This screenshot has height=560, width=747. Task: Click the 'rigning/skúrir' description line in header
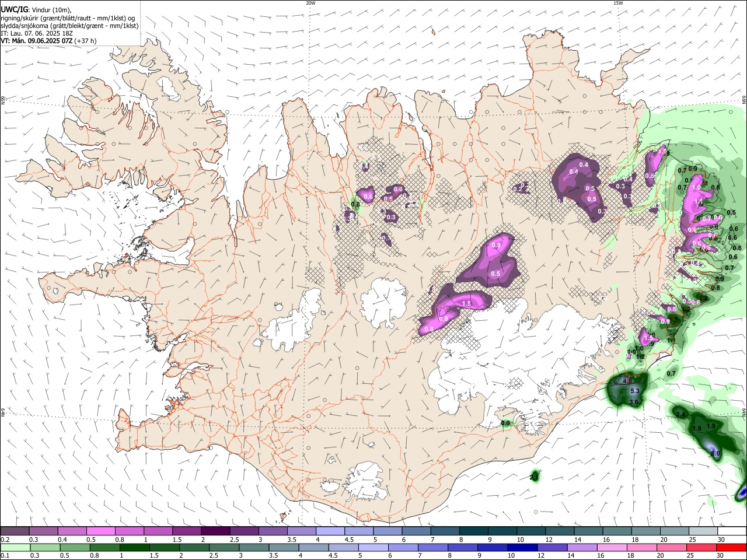[x=68, y=18]
